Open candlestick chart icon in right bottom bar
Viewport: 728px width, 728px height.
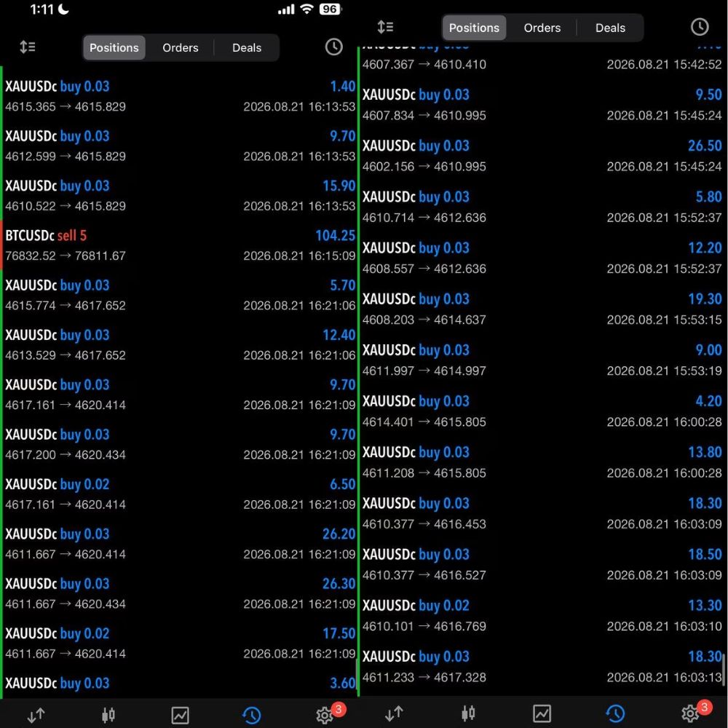468,713
